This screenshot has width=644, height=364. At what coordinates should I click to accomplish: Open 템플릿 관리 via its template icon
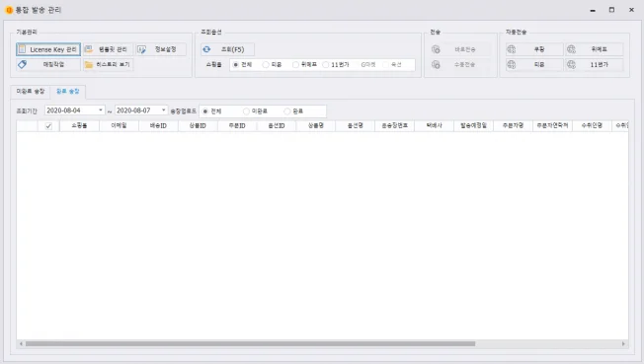tap(88, 49)
